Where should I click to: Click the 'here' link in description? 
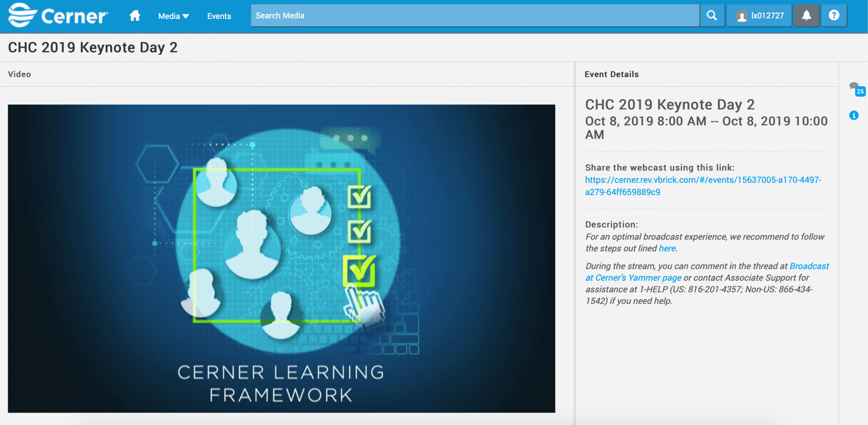pos(667,248)
